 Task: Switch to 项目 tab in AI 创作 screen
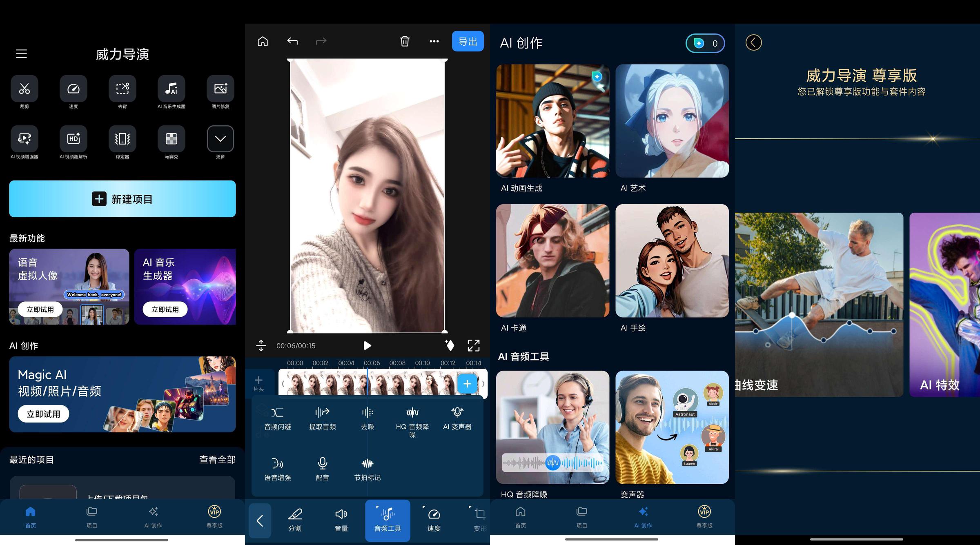pos(582,517)
